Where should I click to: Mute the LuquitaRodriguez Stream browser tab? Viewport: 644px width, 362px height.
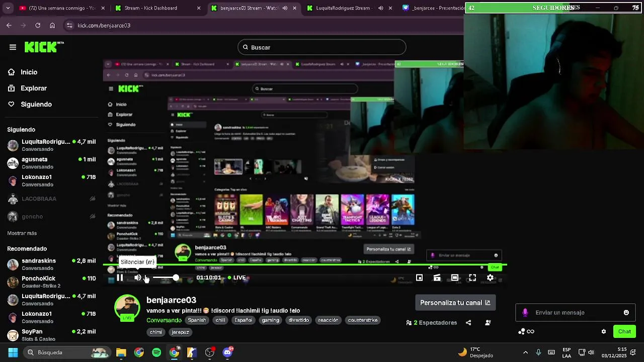tap(381, 8)
